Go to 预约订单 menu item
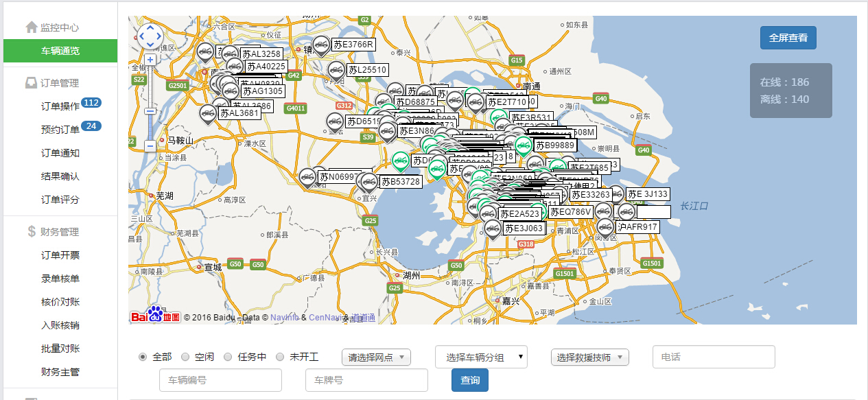The height and width of the screenshot is (400, 868). (60, 130)
